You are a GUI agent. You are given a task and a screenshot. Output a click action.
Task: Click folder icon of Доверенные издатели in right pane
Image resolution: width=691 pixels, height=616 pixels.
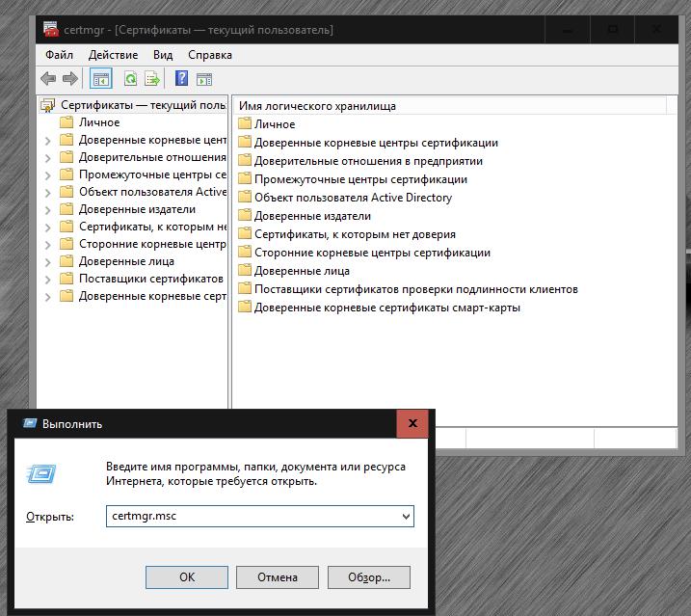(245, 216)
